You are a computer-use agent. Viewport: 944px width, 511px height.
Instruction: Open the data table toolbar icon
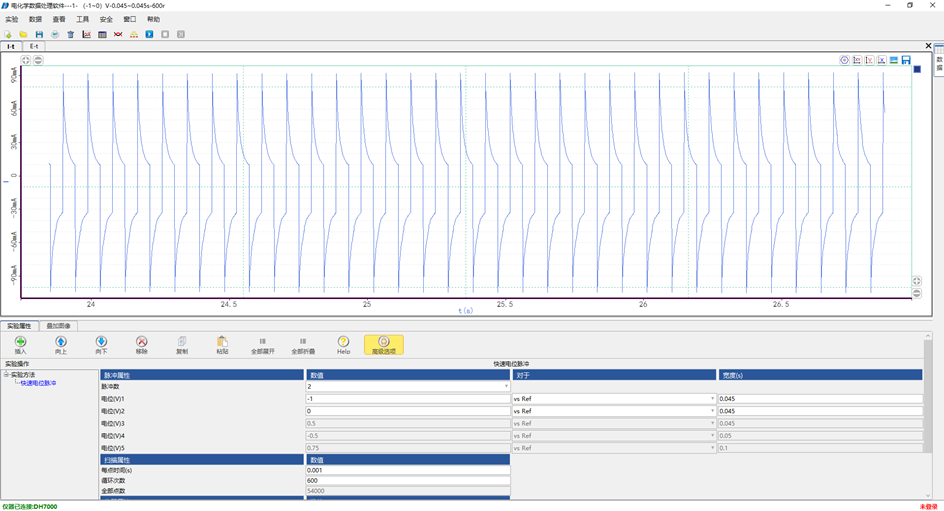point(102,34)
